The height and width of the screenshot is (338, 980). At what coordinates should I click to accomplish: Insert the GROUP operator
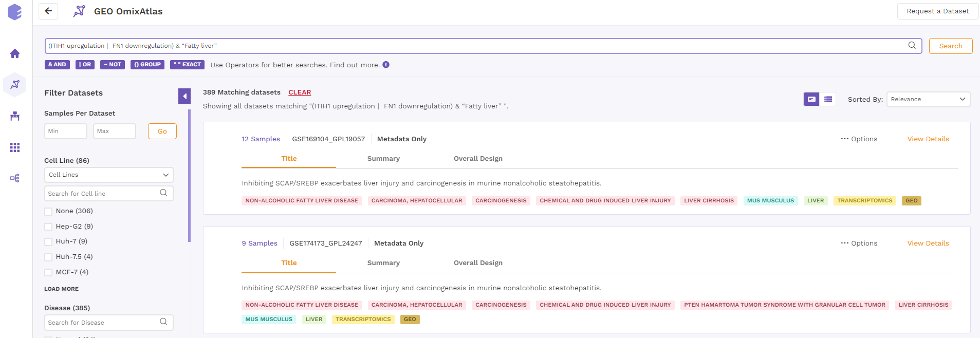pyautogui.click(x=147, y=65)
